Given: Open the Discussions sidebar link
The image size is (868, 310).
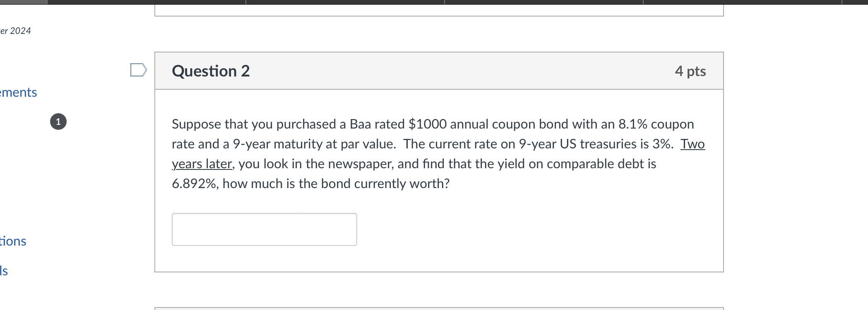Looking at the screenshot, I should pyautogui.click(x=13, y=241).
